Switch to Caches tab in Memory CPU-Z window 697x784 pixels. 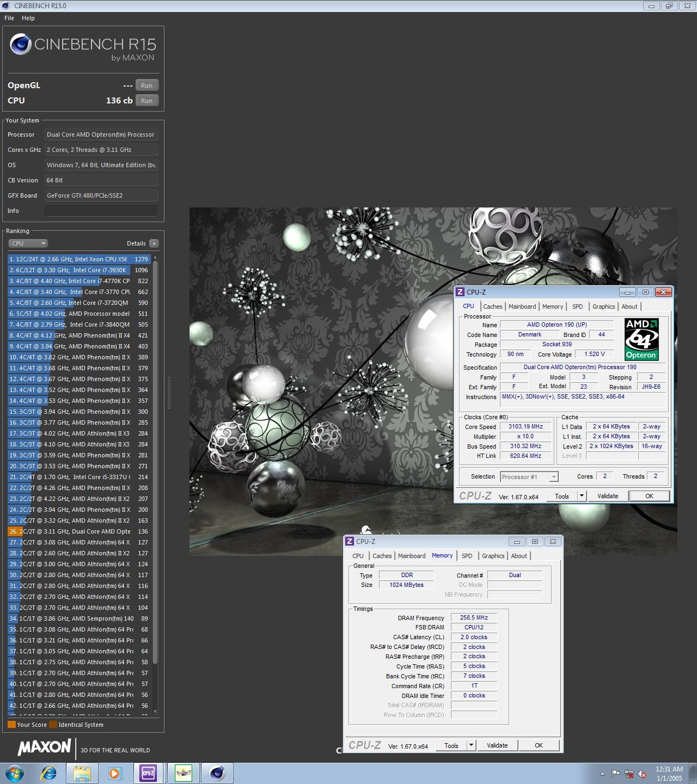pyautogui.click(x=382, y=556)
